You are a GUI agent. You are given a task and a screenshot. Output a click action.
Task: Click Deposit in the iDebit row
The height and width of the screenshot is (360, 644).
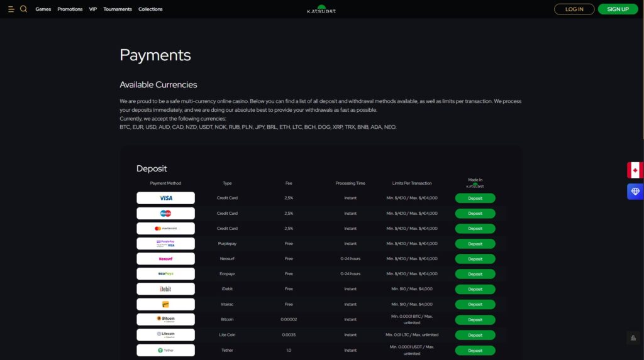click(x=475, y=290)
